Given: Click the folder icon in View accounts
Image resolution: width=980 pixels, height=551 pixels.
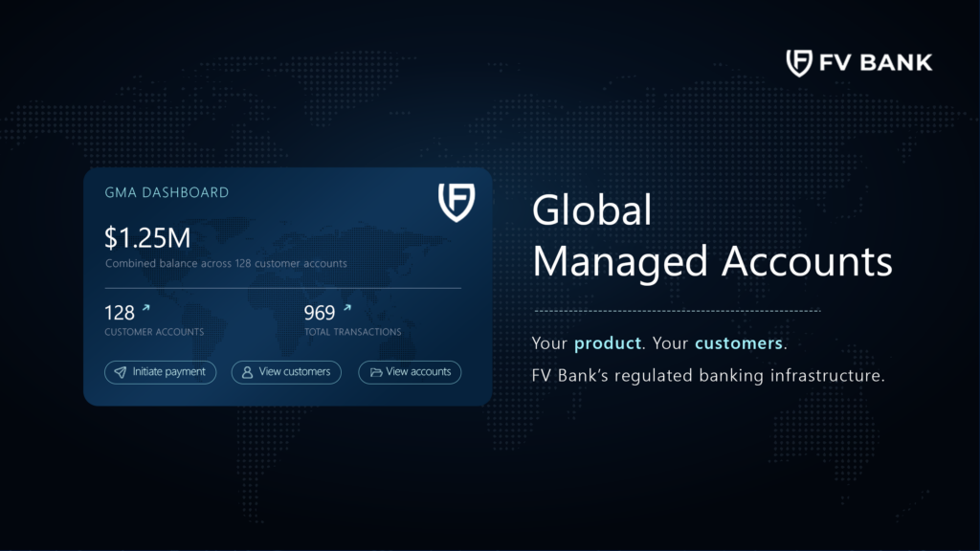Looking at the screenshot, I should (x=375, y=372).
